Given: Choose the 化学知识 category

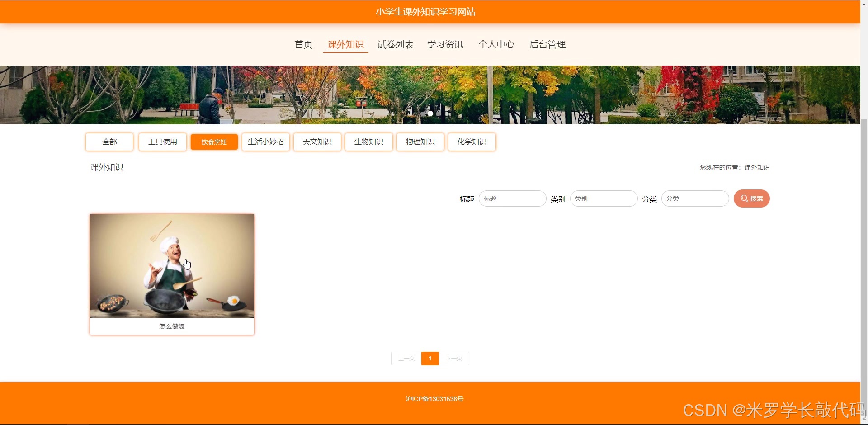Looking at the screenshot, I should tap(472, 142).
